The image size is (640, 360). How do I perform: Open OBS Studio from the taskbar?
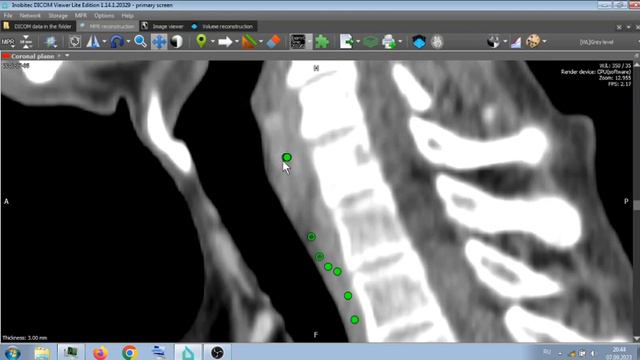tap(217, 352)
